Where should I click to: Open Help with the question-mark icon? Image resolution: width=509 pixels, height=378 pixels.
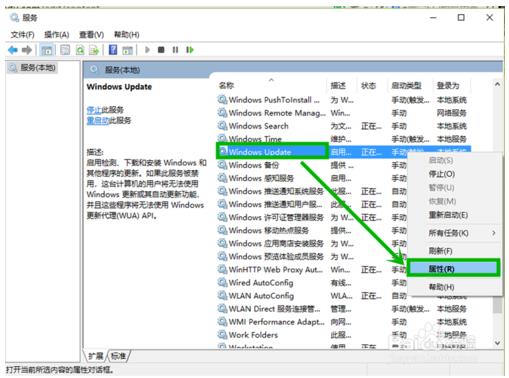click(x=113, y=50)
